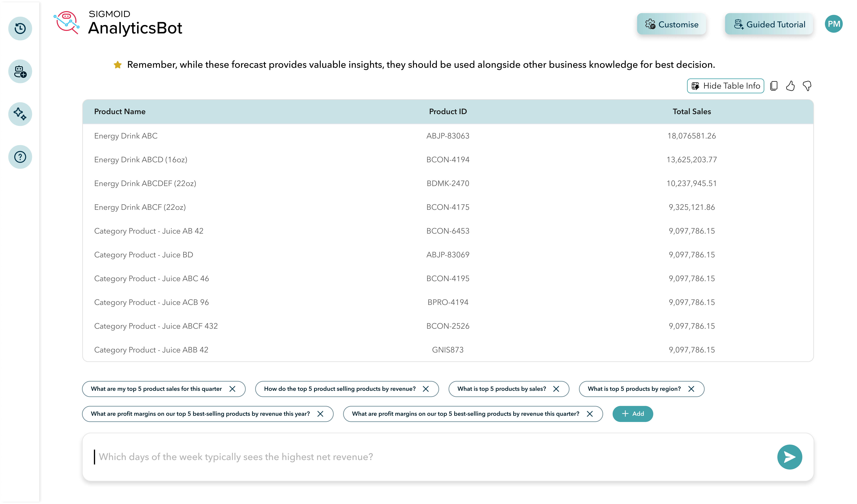Viewport: 857px width, 504px height.
Task: Click product ID BCON-4175
Action: coord(448,207)
